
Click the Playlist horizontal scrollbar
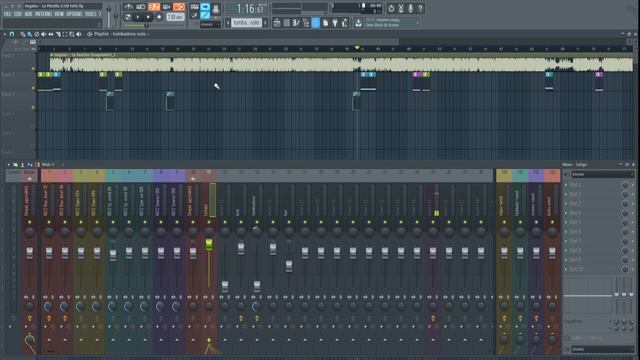coord(218,42)
